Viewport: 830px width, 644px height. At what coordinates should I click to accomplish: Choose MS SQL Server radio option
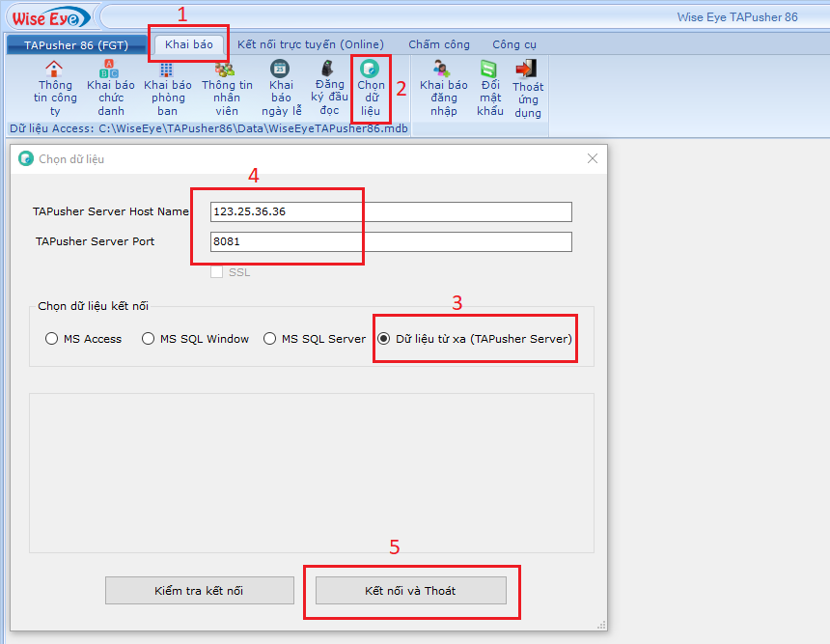coord(269,339)
